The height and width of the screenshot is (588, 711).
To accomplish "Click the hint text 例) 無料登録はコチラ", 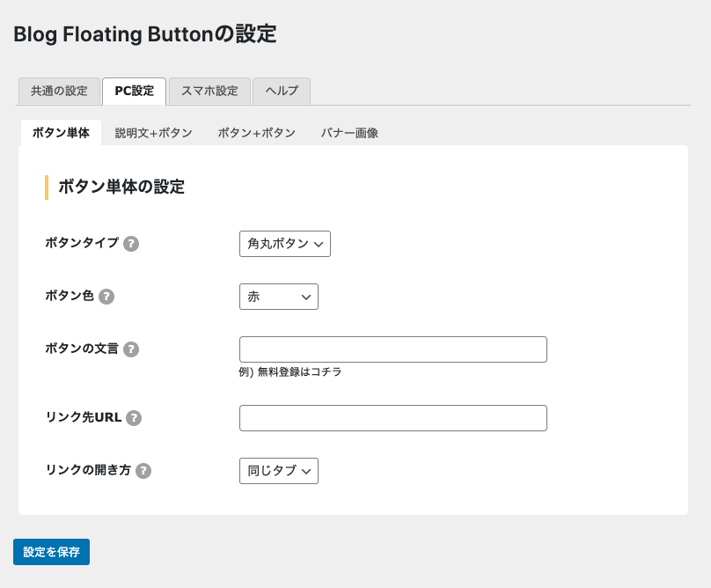I will (x=290, y=372).
